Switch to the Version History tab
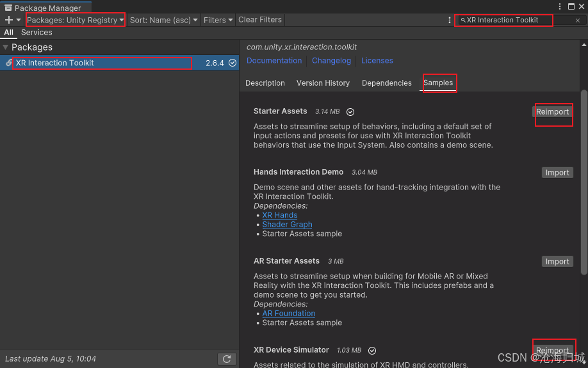Viewport: 588px width, 368px height. tap(323, 83)
